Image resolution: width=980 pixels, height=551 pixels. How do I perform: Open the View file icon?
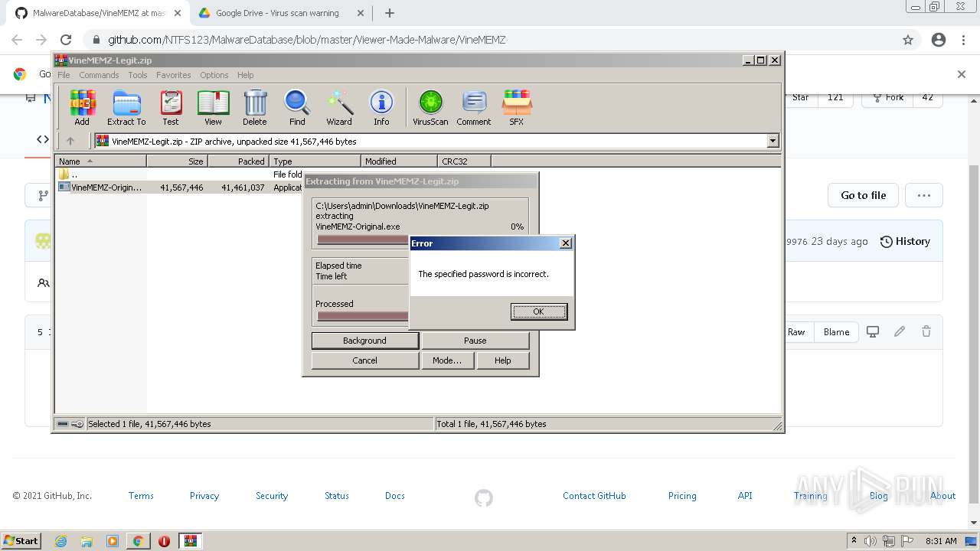click(213, 107)
